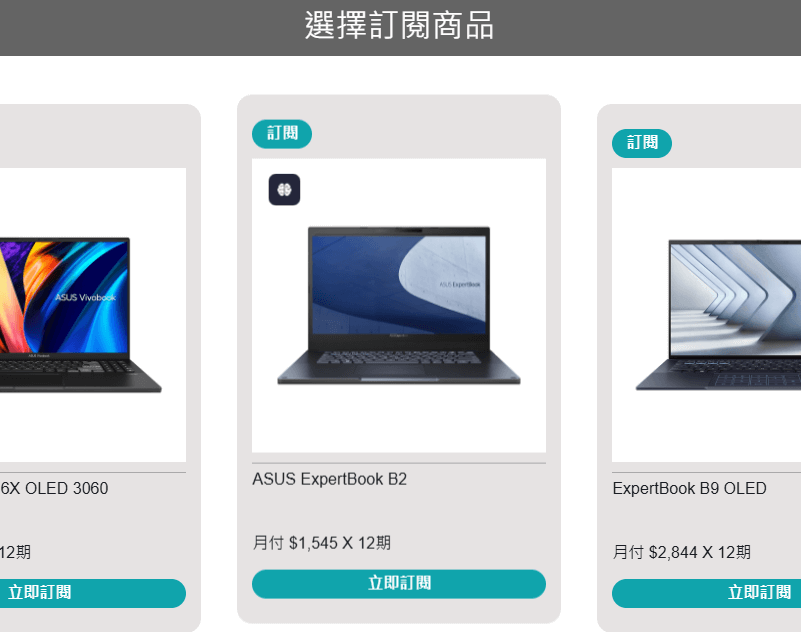Click the 月付 $2,844 X 12期 price text
Screen dimensions: 801x632
click(681, 552)
